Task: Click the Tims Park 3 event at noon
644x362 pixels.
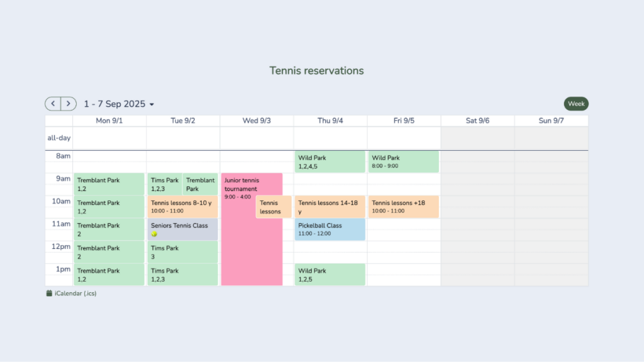Action: point(181,251)
